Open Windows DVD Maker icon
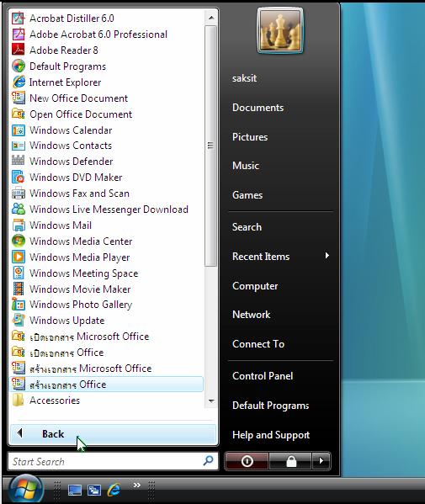 [19, 177]
